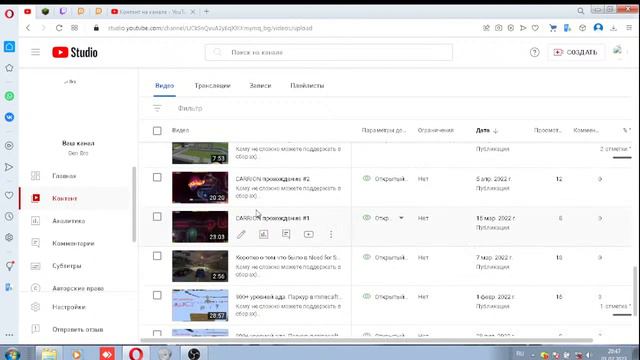Viewport: 640px width, 360px height.
Task: Click the CARRION прохождение #1 title
Action: coord(273,218)
